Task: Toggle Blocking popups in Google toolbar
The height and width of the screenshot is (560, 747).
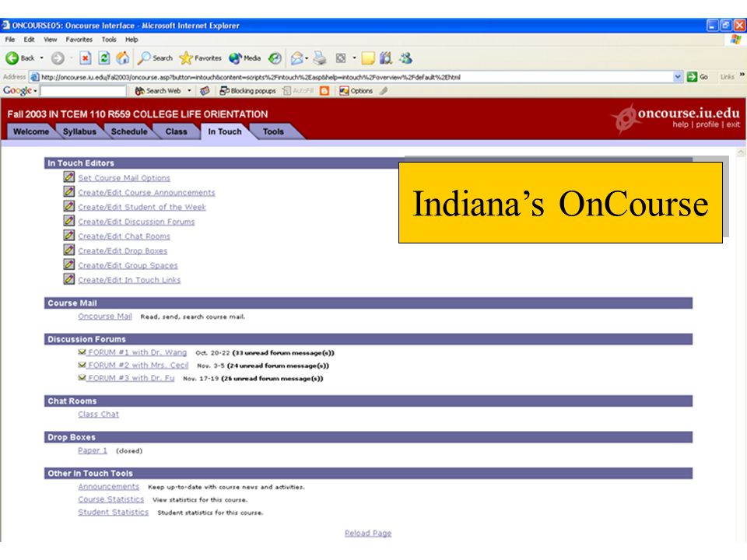Action: pos(247,90)
